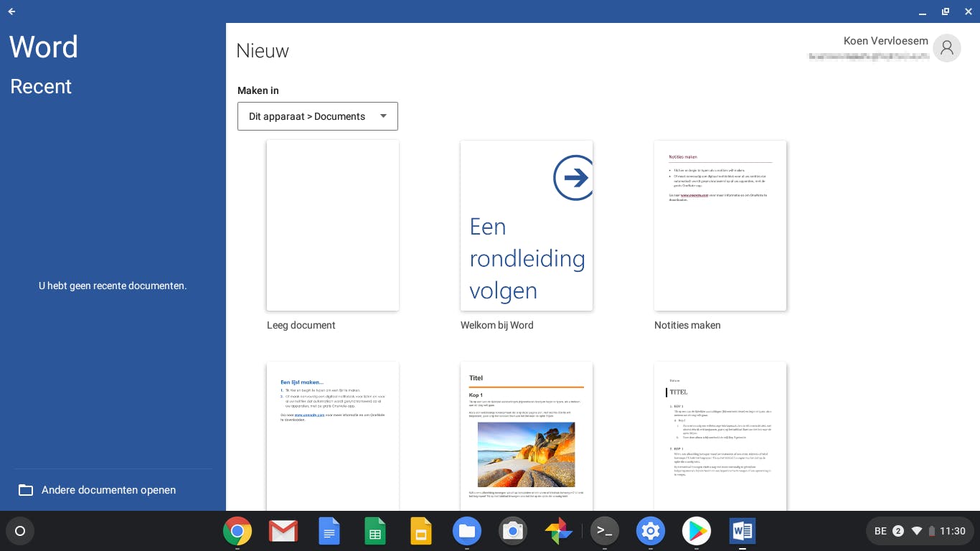
Task: Click the 'Notities maken' caption text
Action: coord(687,325)
